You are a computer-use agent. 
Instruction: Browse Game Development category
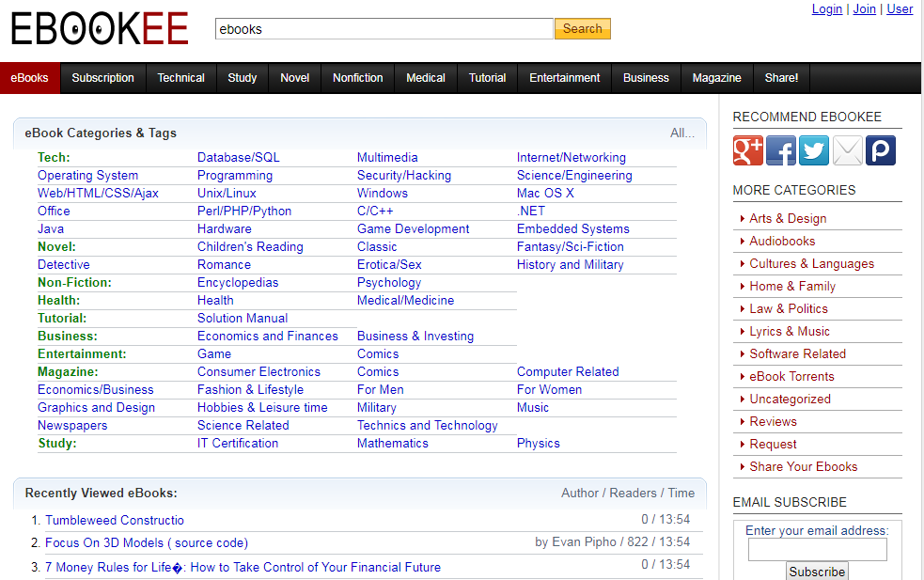pyautogui.click(x=413, y=228)
